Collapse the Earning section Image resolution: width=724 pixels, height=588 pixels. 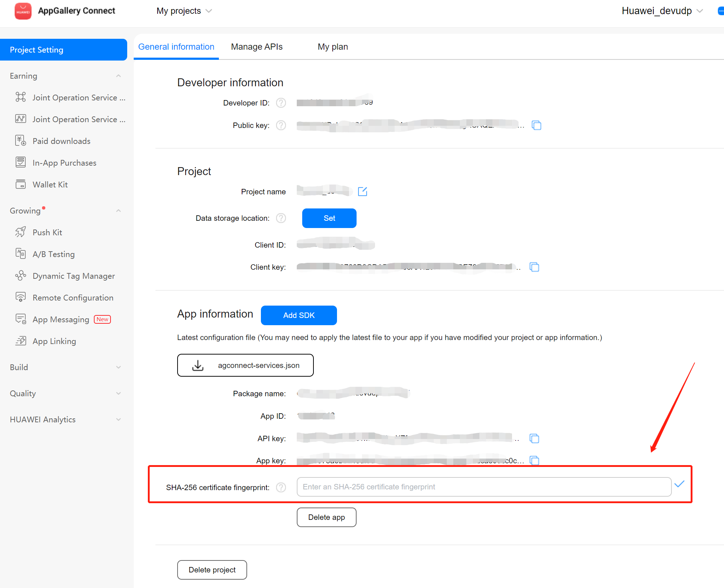click(x=118, y=76)
